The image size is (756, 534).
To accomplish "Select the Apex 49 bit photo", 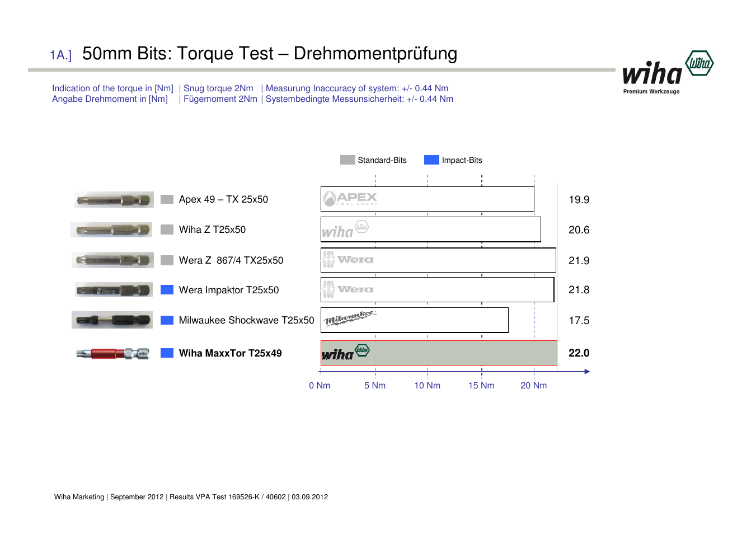I will [114, 200].
